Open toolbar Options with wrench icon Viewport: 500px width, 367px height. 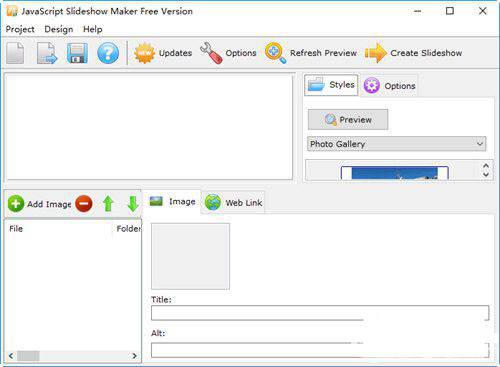(x=228, y=53)
